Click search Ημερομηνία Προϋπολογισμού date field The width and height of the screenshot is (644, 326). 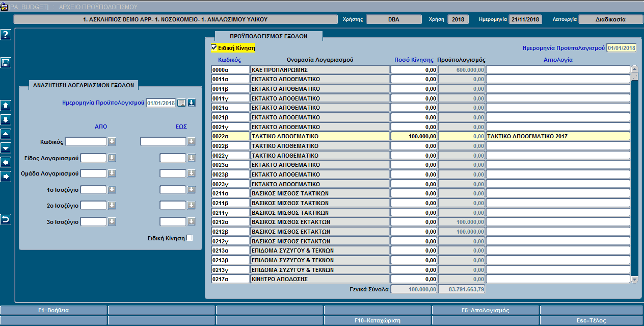[161, 103]
